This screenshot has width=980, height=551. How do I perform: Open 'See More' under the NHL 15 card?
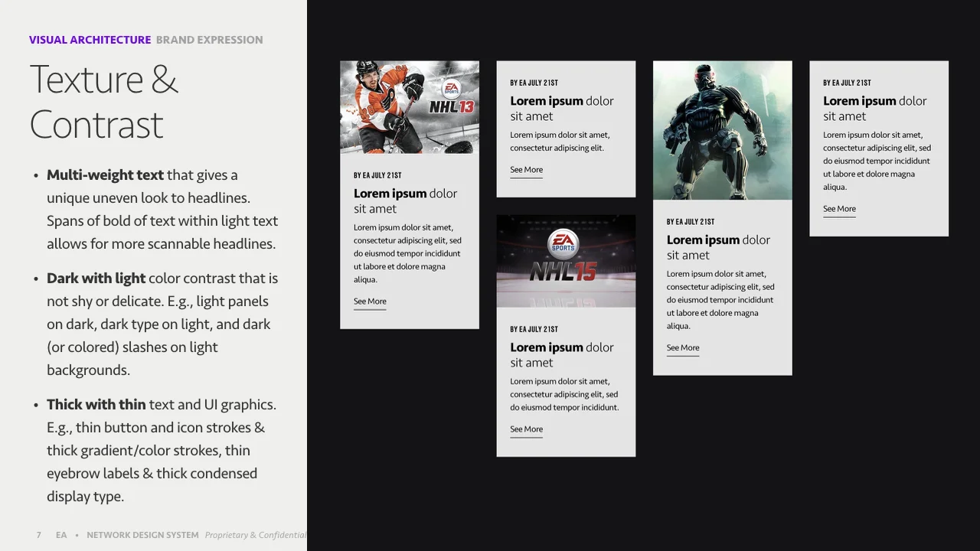tap(526, 429)
